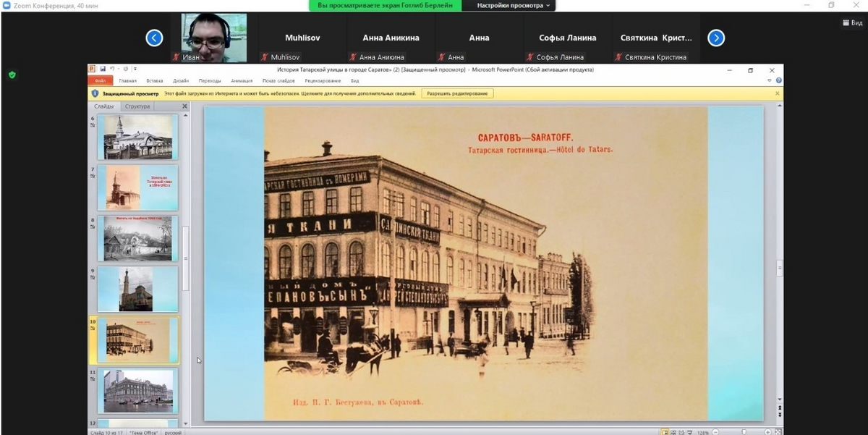Viewport: 868px width, 435px height.
Task: Open the Показ слайдов ribbon tab
Action: 278,81
